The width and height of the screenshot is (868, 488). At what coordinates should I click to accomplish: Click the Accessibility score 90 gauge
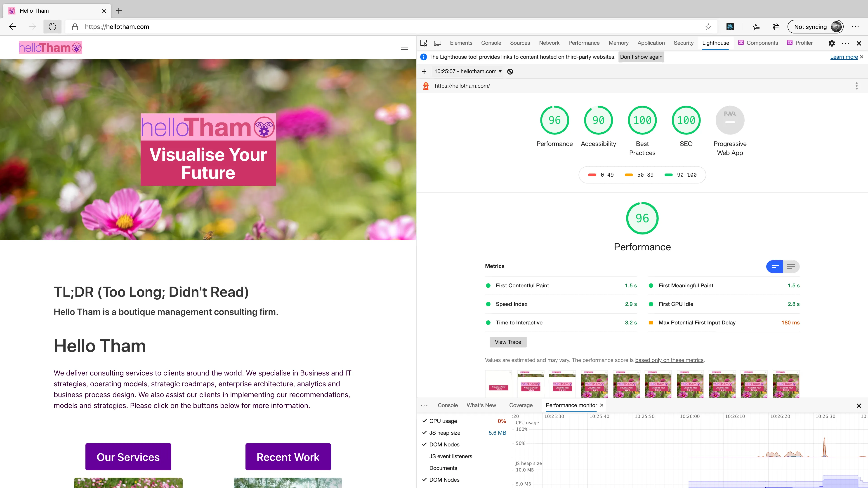[x=598, y=120]
